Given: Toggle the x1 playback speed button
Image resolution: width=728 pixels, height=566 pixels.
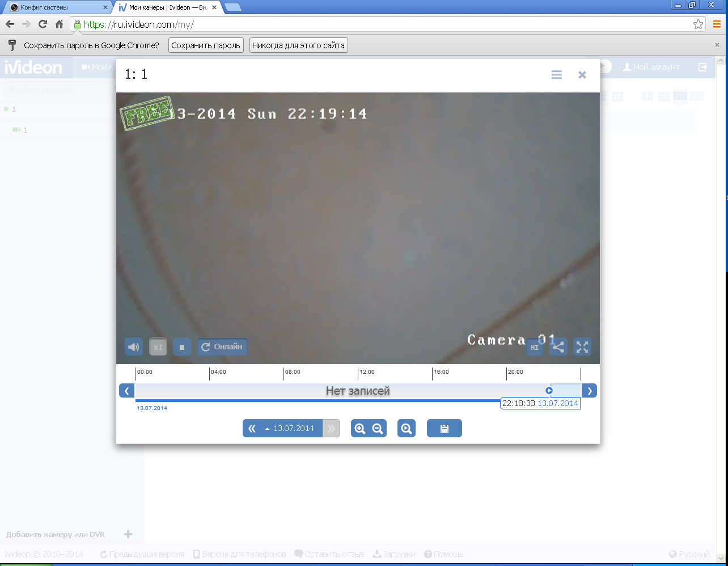Looking at the screenshot, I should (158, 347).
